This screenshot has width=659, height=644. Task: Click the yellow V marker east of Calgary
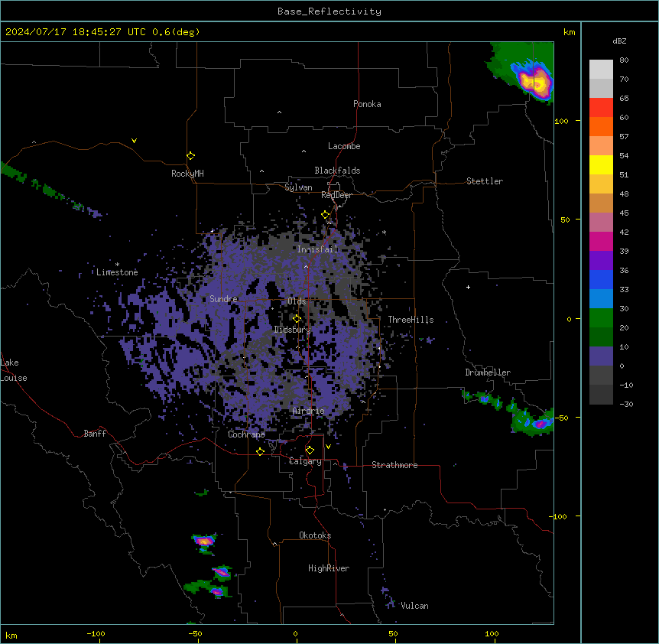point(328,447)
